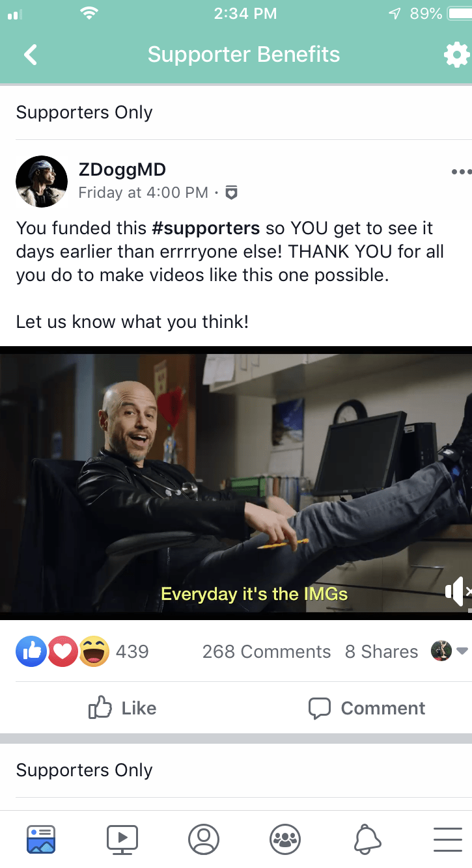View the red heart love reaction
Image resolution: width=472 pixels, height=868 pixels.
[x=62, y=651]
